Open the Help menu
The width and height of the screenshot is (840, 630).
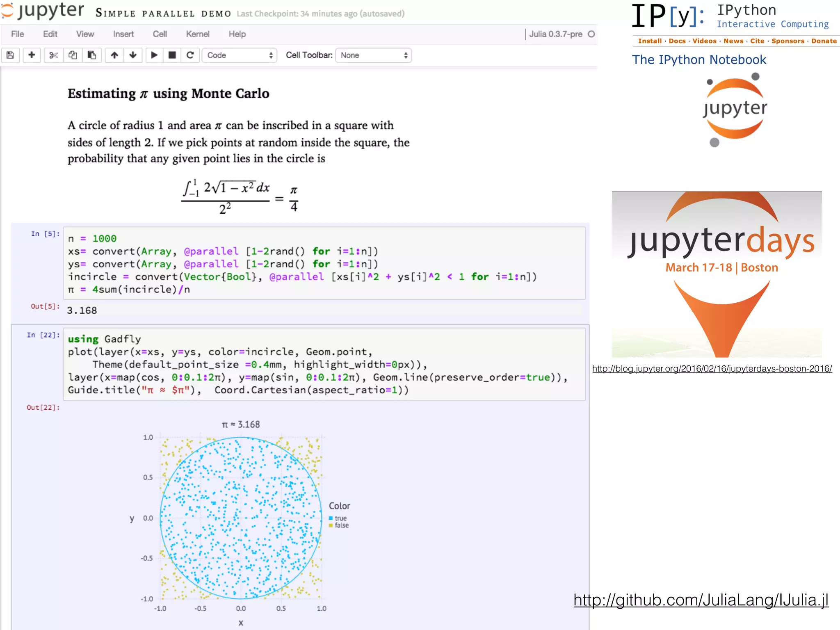(x=237, y=34)
